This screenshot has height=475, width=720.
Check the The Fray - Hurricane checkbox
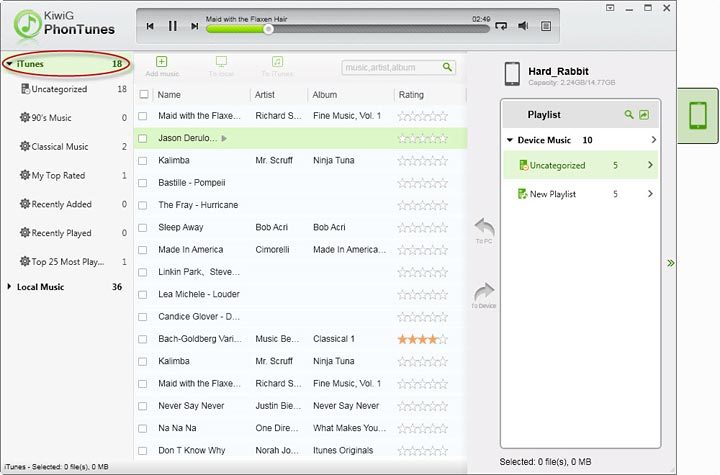[143, 205]
